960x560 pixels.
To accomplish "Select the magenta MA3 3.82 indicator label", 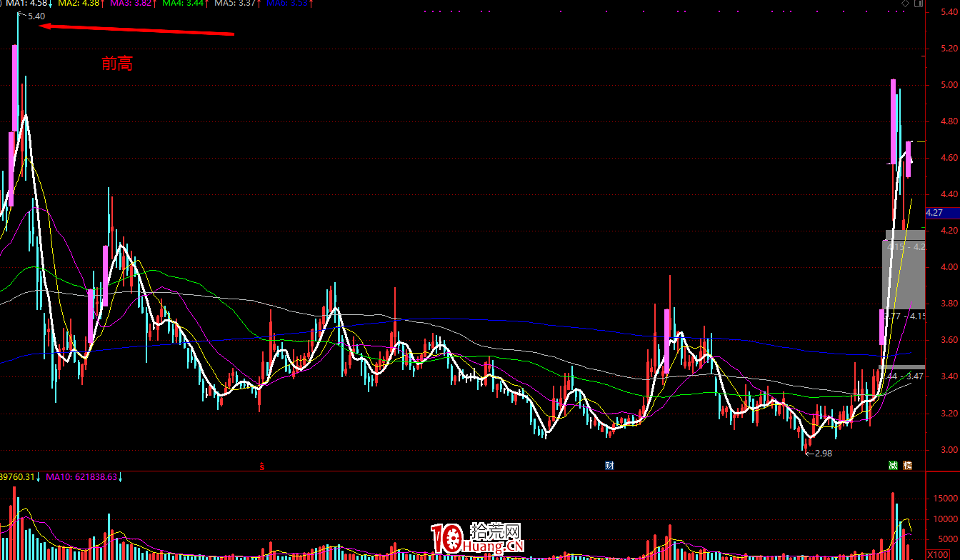I will [134, 4].
